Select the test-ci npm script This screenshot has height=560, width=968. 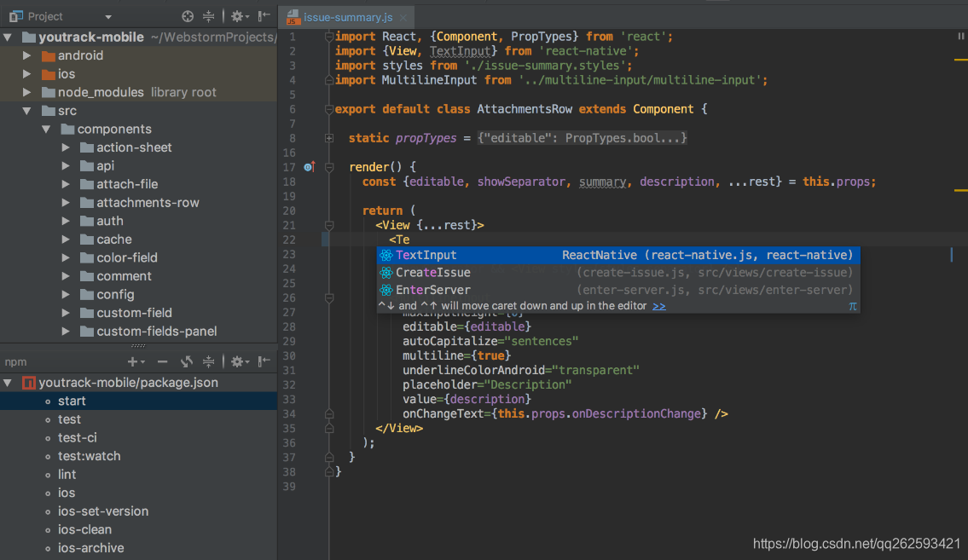[x=138, y=438]
